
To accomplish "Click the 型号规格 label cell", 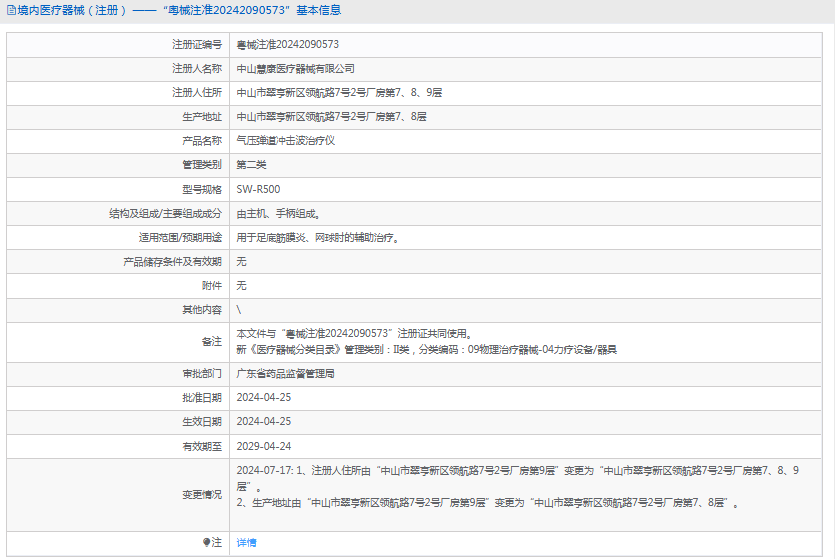I will [118, 190].
